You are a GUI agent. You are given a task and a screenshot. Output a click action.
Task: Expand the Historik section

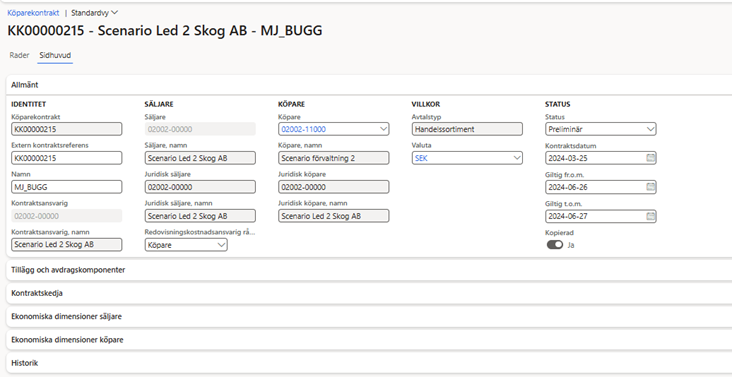[x=369, y=363]
